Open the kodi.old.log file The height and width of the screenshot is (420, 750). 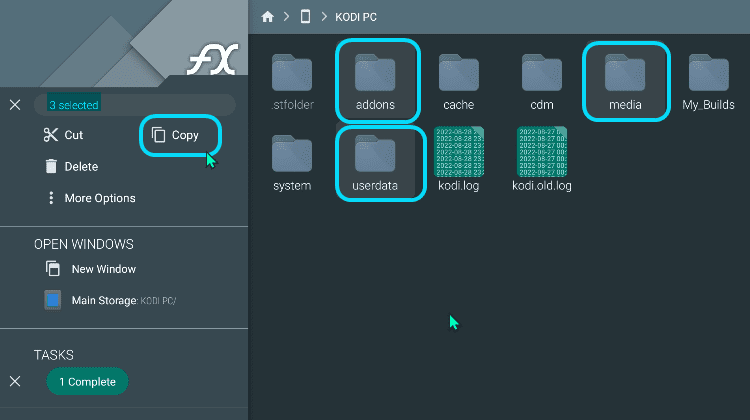(542, 160)
